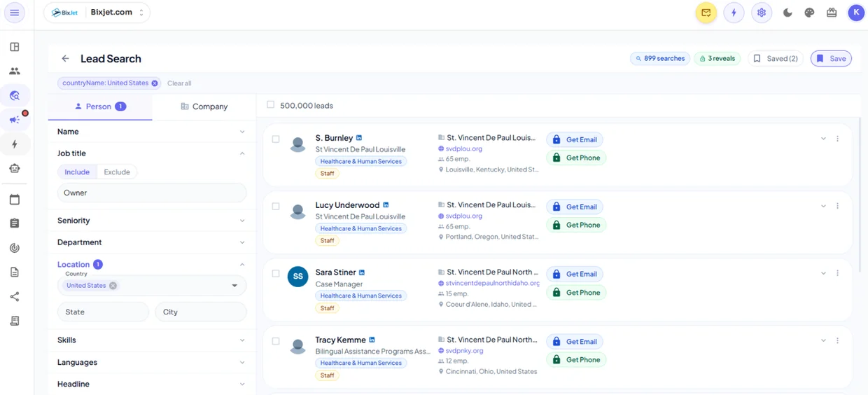Click Get Phone for Lucy Underwood
Image resolution: width=868 pixels, height=395 pixels.
coord(576,225)
